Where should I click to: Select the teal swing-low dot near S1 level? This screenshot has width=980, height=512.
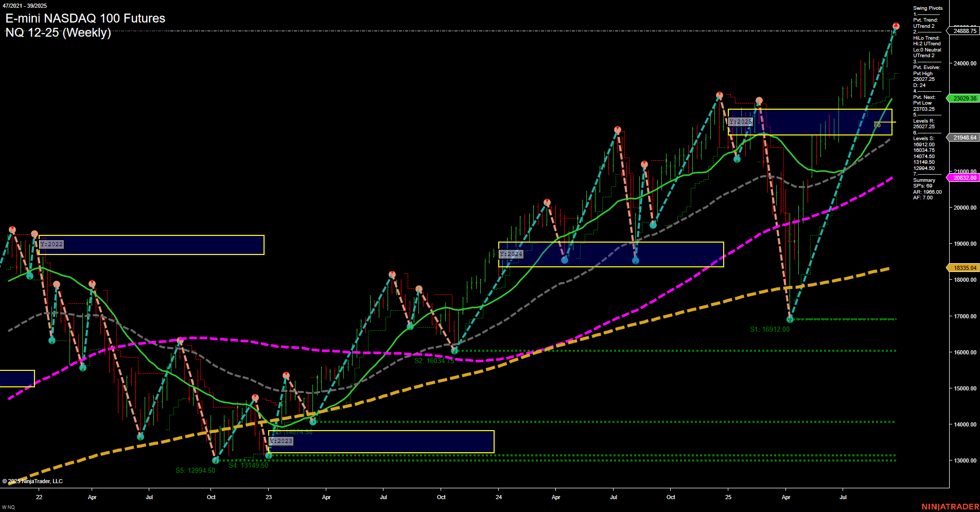pos(789,319)
